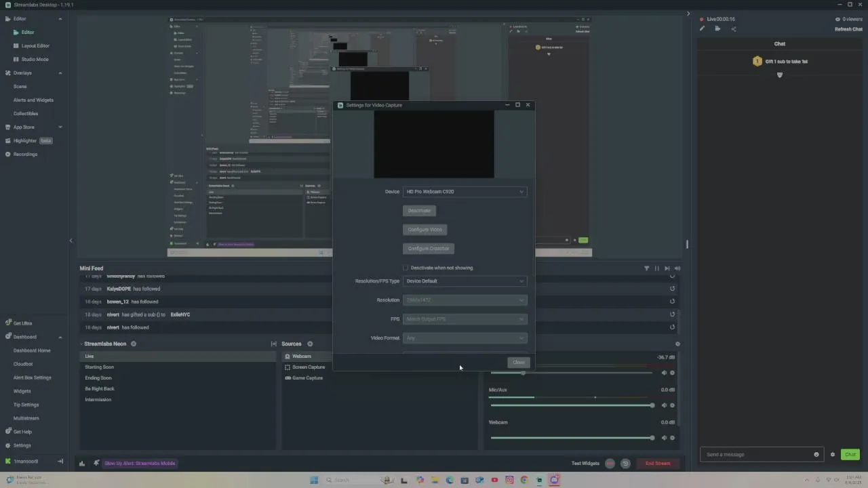The width and height of the screenshot is (868, 488).
Task: Open Alert Box Settings
Action: [33, 378]
